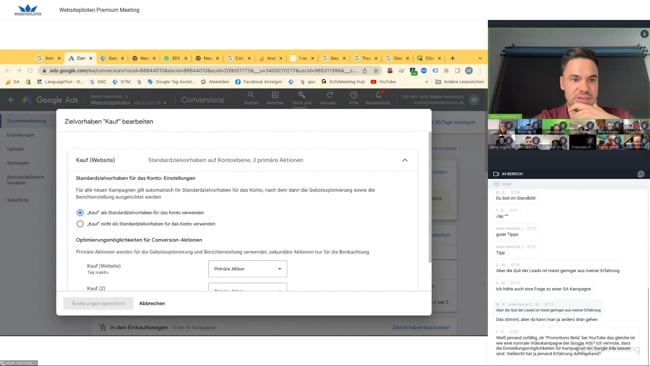Click the YouTube bookmark icon
Image resolution: width=650 pixels, height=366 pixels.
pyautogui.click(x=374, y=82)
